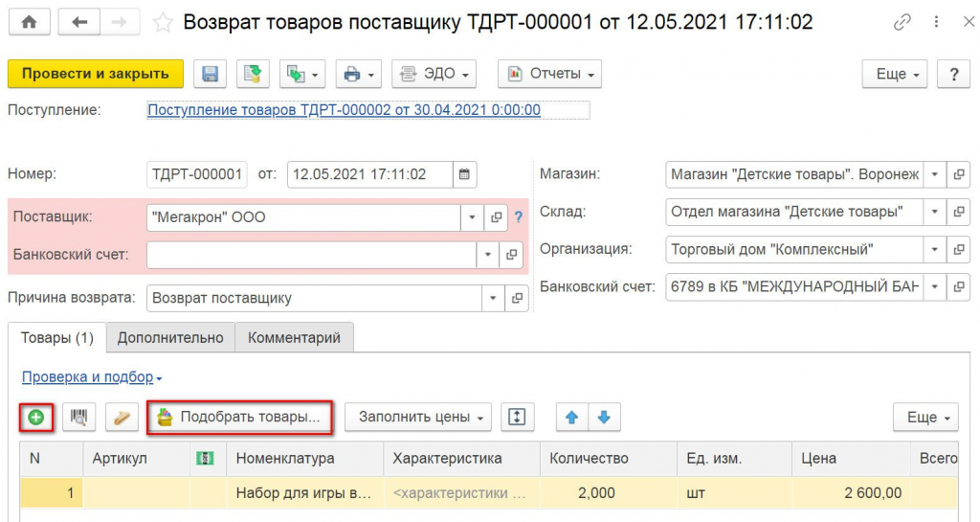
Task: Open the Отчеты dropdown
Action: [x=550, y=74]
